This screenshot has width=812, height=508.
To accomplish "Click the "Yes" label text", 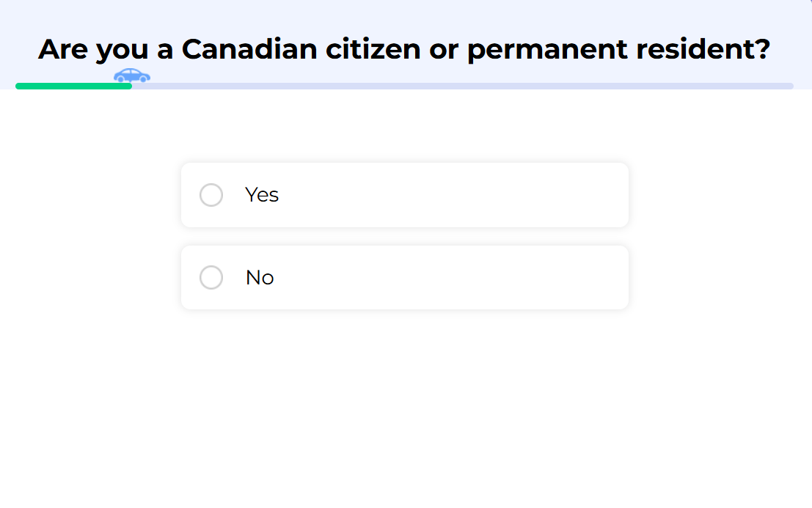I will pos(262,195).
